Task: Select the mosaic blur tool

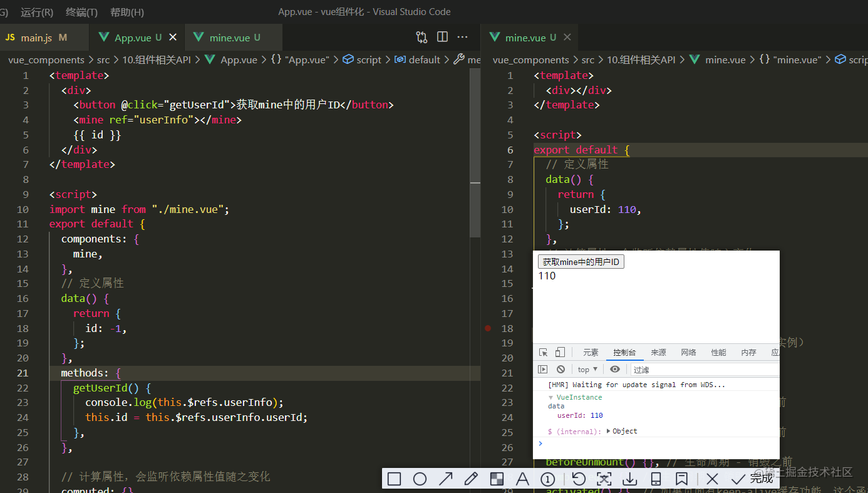Action: [497, 479]
